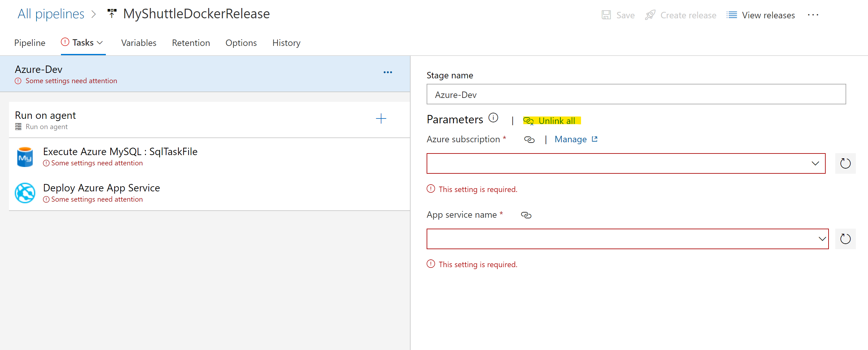
Task: Select the Run on agent job
Action: [x=209, y=120]
